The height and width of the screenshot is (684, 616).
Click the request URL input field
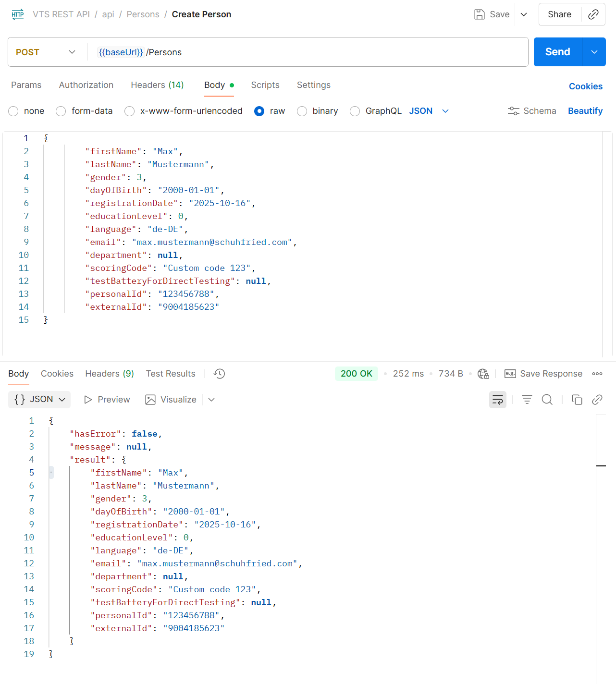pyautogui.click(x=308, y=52)
